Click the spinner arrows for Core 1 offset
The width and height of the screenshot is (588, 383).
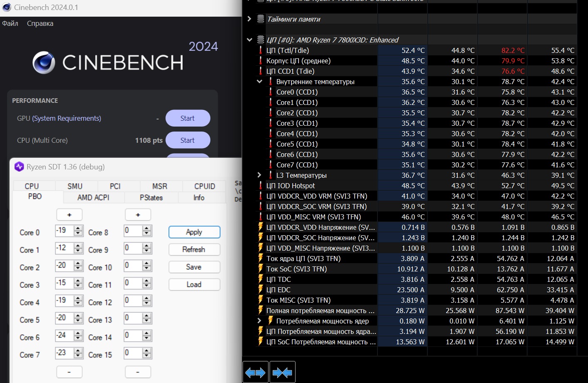coord(79,248)
